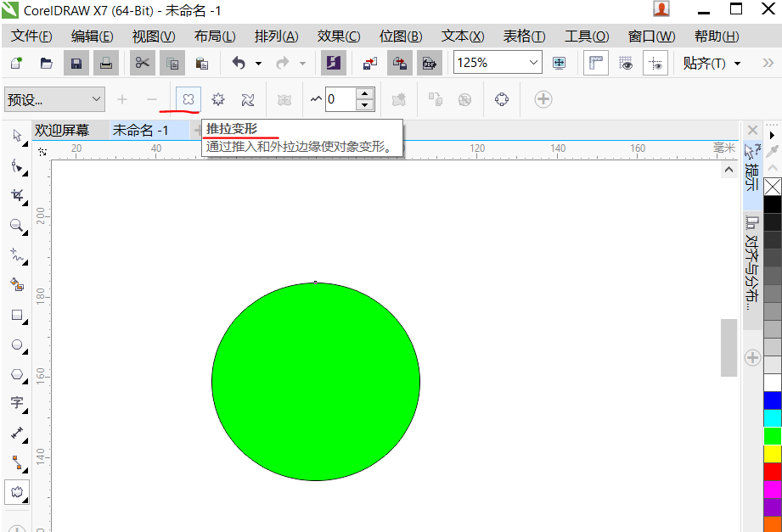
Task: Click the Publish to PDF icon
Action: coord(430,64)
